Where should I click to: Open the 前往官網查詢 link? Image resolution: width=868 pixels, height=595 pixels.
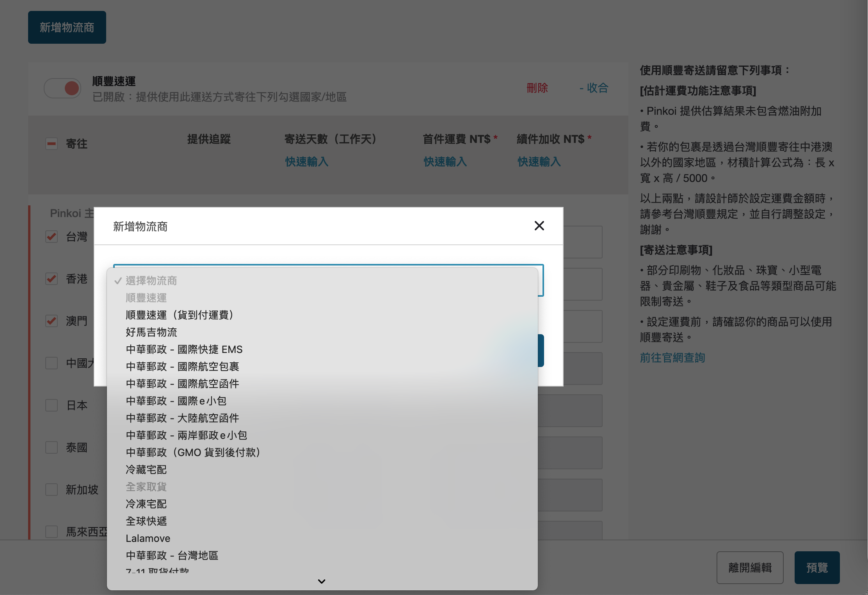click(672, 358)
